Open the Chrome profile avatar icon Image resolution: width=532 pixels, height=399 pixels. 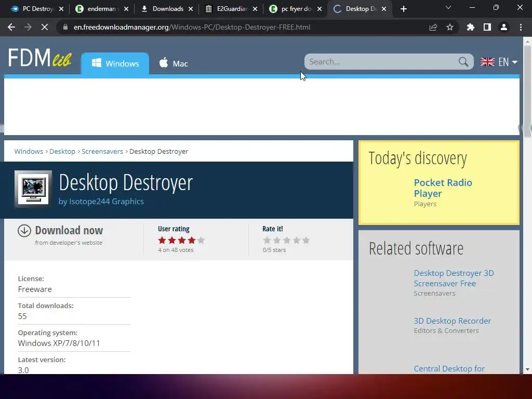pos(504,27)
